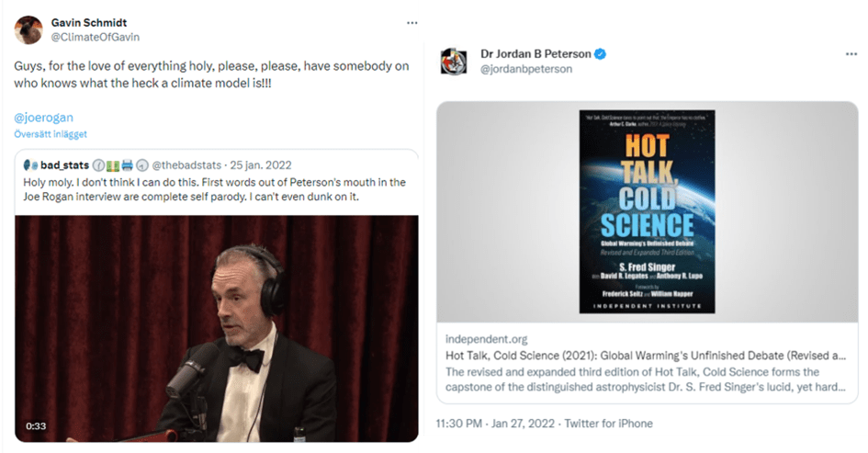Click the Gavin Schmidt display name
The height and width of the screenshot is (453, 868).
click(x=88, y=23)
